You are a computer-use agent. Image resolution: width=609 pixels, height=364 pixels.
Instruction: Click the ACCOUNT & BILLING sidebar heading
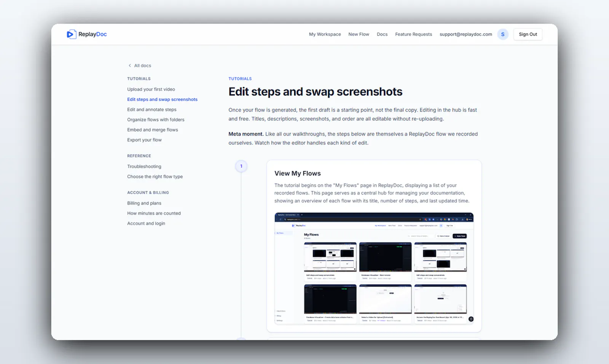[148, 192]
